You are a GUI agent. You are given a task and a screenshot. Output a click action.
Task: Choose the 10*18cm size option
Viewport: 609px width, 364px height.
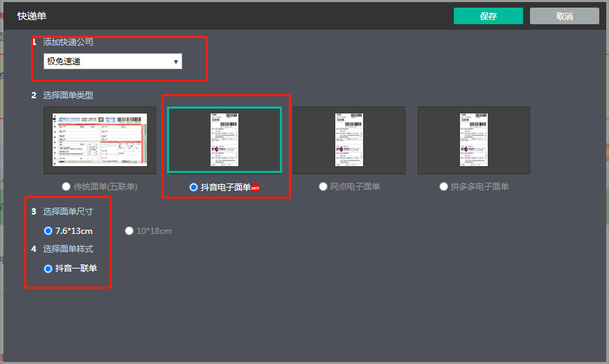tap(130, 231)
